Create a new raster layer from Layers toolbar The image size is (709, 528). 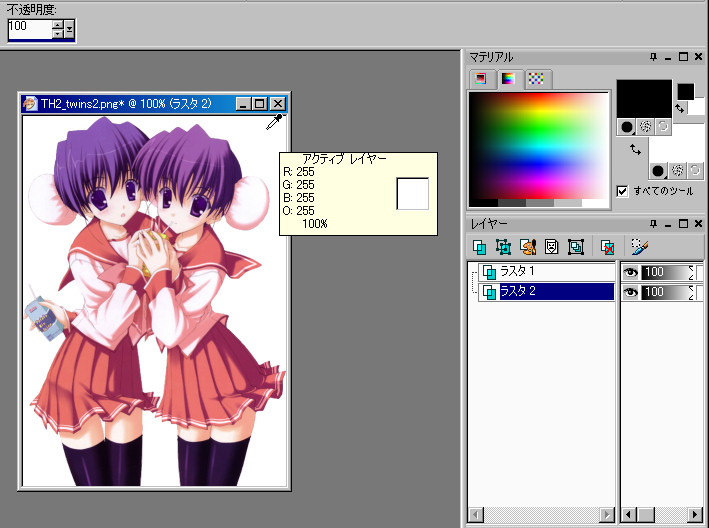479,247
